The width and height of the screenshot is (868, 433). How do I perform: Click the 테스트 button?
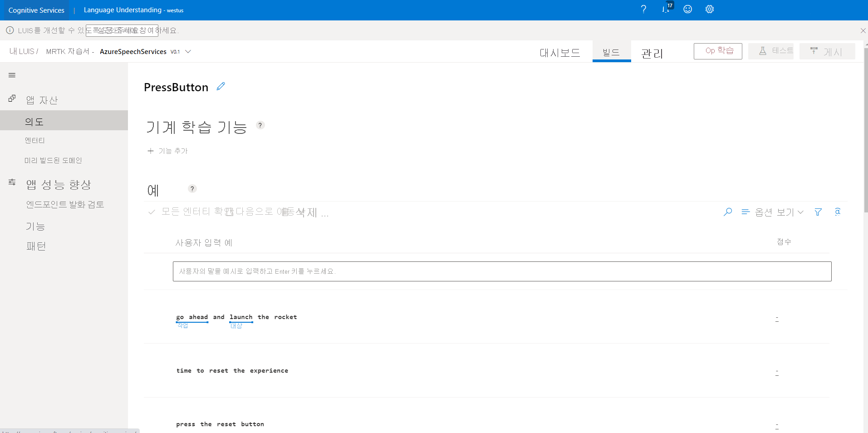[x=771, y=51]
